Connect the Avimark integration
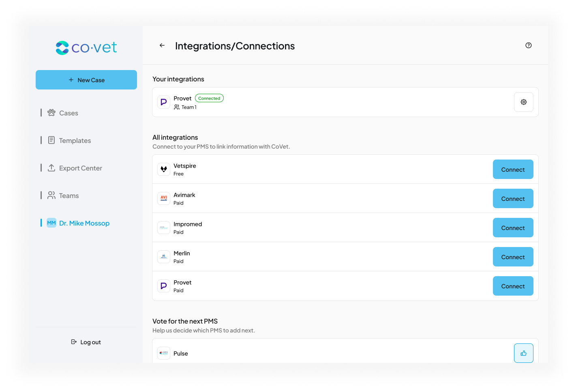The image size is (574, 392). pyautogui.click(x=513, y=198)
